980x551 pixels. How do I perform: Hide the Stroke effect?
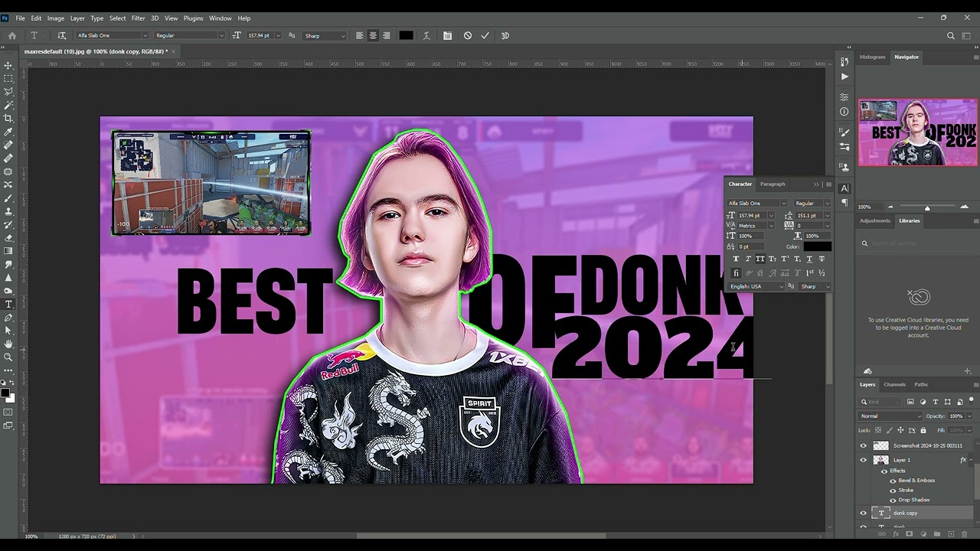[893, 490]
